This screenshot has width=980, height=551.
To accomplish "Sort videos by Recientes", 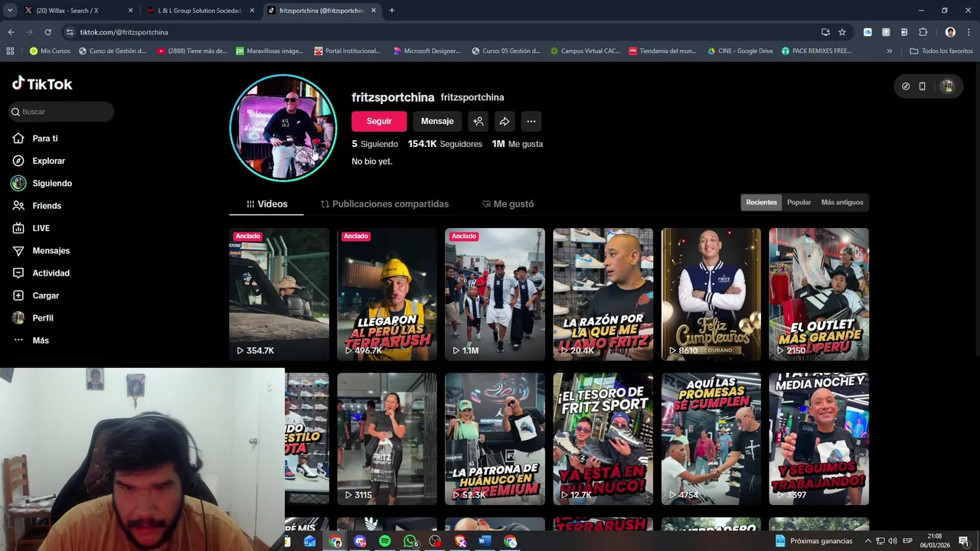I will point(762,202).
